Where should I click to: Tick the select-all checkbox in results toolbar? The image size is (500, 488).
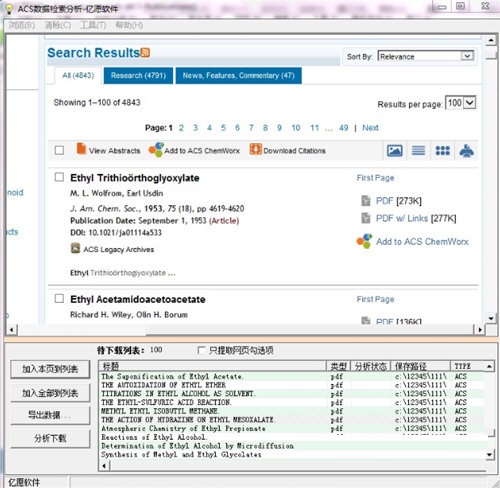point(59,150)
